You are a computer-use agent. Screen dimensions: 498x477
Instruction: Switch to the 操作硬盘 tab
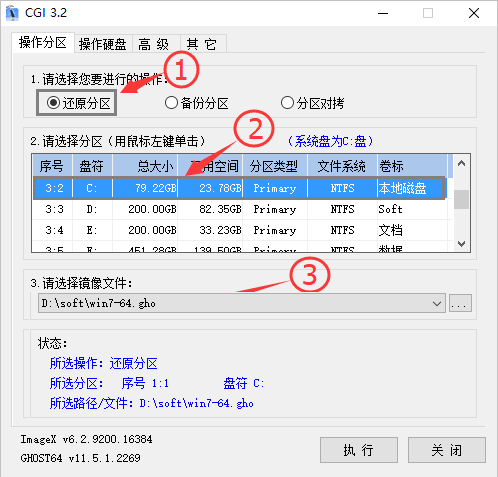[103, 44]
